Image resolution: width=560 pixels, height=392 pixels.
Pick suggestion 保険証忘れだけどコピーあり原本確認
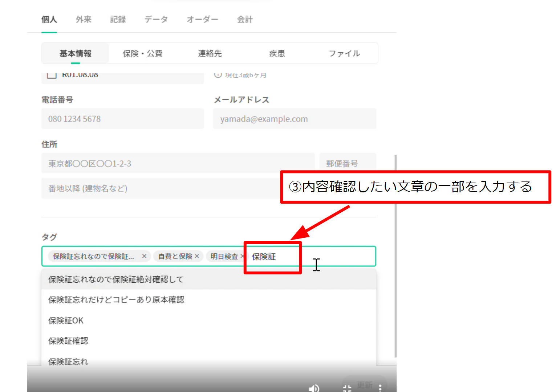coord(209,300)
